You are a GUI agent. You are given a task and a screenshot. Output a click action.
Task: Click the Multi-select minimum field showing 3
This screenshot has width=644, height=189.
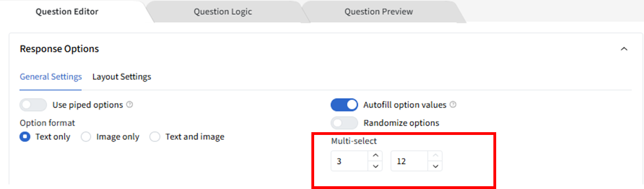point(349,162)
